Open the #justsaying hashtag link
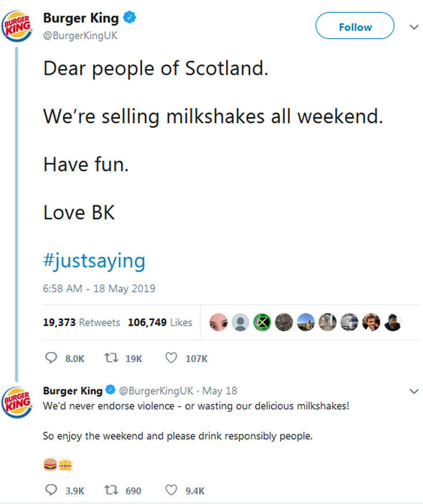The width and height of the screenshot is (423, 504). (x=94, y=261)
